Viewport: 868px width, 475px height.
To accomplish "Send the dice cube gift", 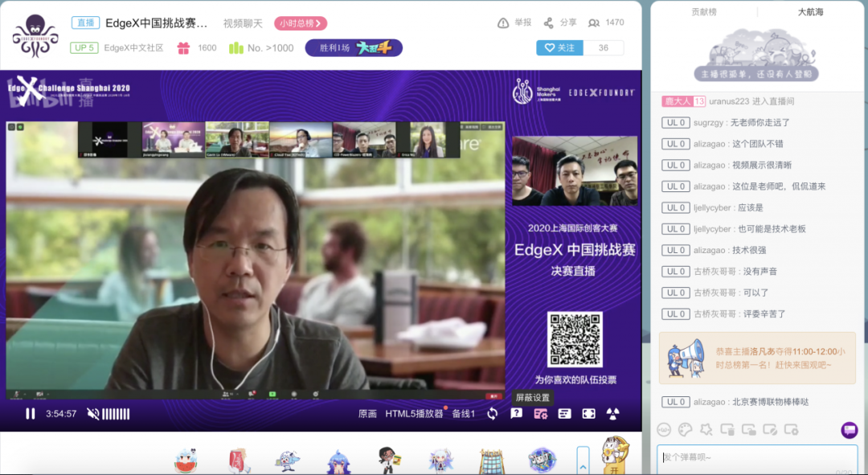I will point(542,461).
